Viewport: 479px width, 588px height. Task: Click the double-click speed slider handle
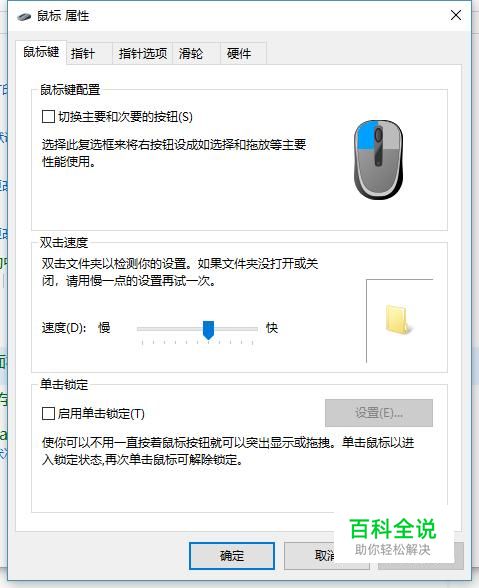click(x=208, y=330)
